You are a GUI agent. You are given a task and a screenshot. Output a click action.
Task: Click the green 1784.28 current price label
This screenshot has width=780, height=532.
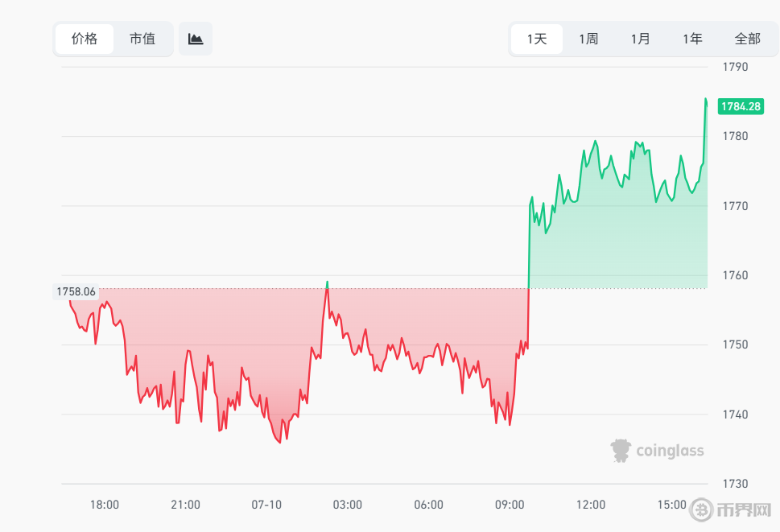click(741, 106)
